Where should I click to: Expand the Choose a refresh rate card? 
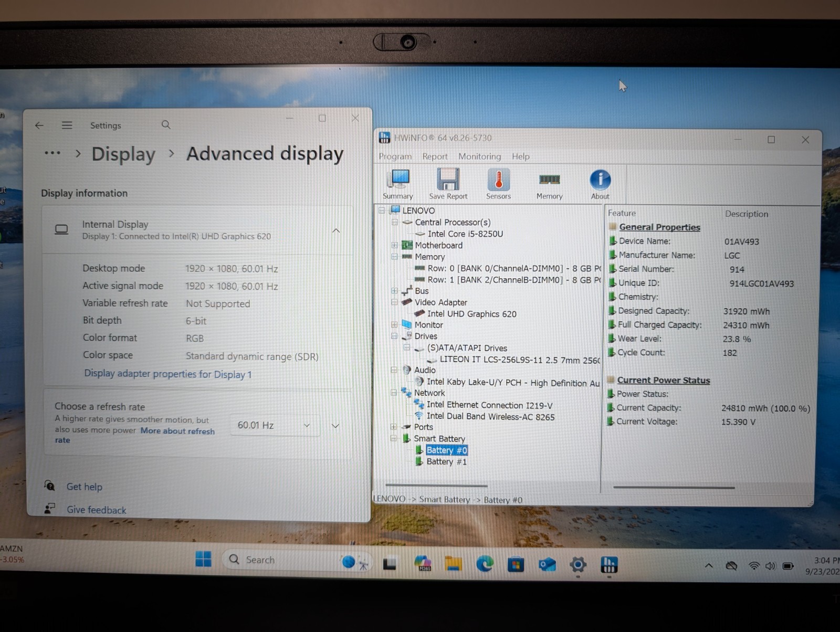pyautogui.click(x=335, y=426)
